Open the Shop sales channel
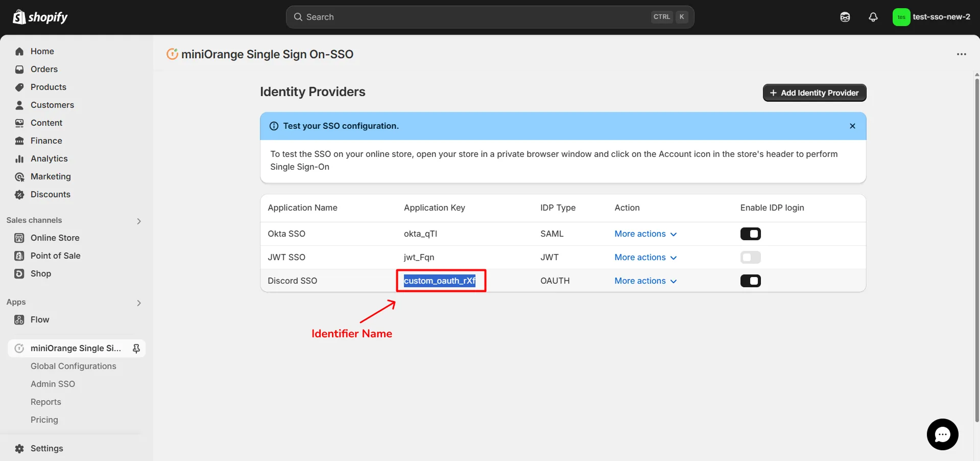 [41, 273]
